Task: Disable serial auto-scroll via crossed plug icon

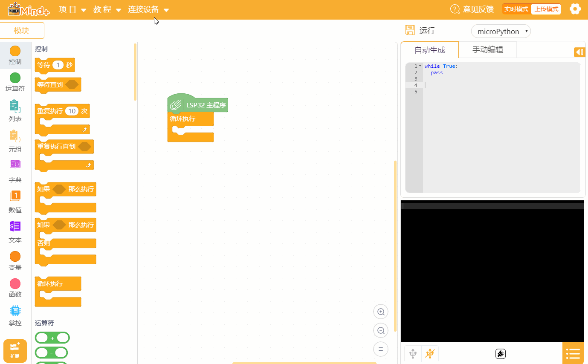Action: 430,353
